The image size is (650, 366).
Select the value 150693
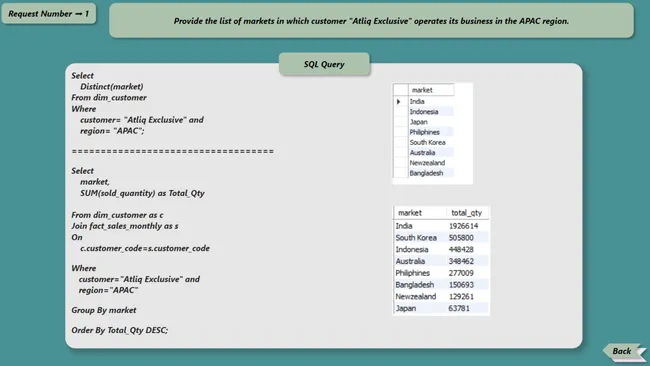click(461, 285)
